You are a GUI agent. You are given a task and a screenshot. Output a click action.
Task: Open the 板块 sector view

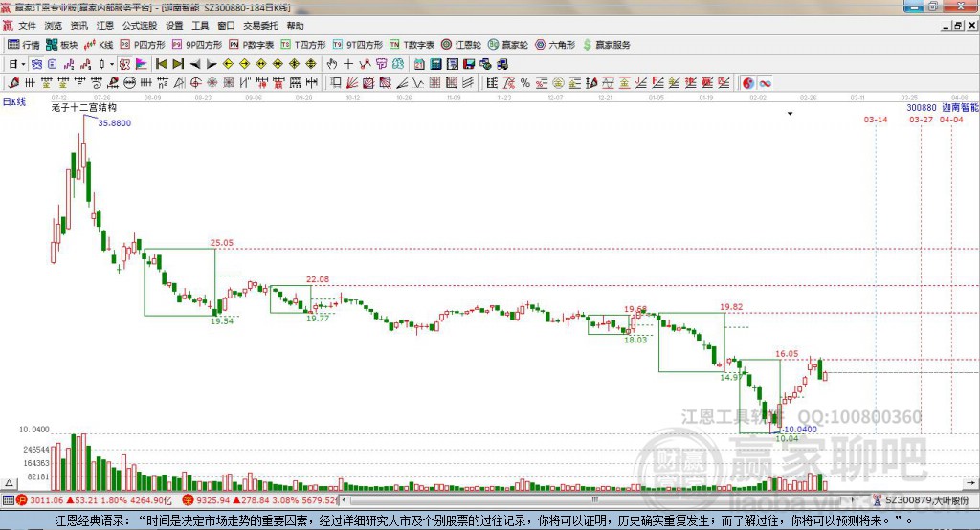click(61, 44)
